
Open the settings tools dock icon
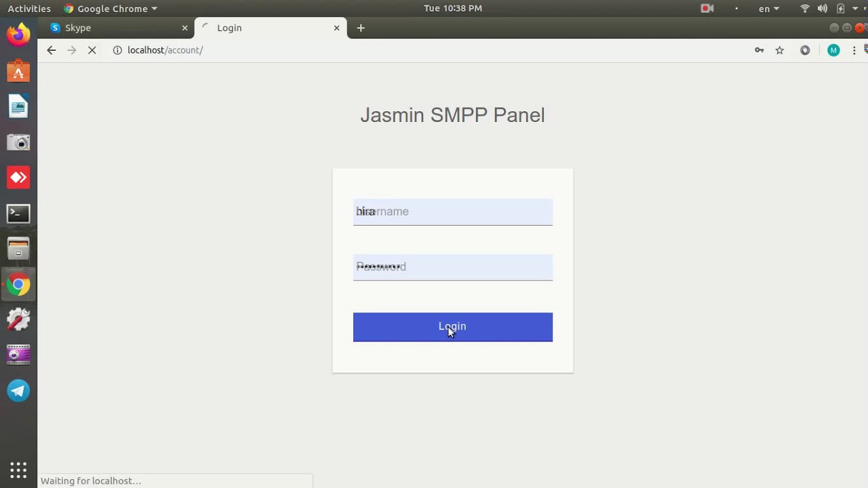[18, 320]
